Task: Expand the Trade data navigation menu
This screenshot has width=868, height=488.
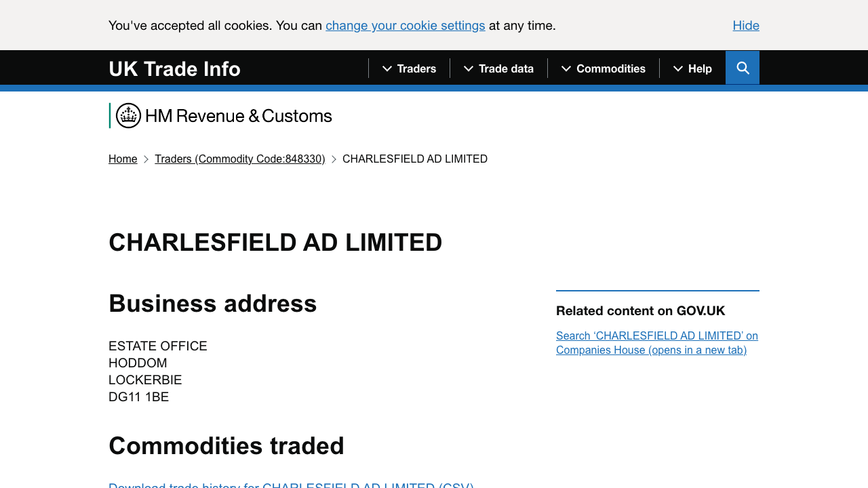Action: (506, 68)
